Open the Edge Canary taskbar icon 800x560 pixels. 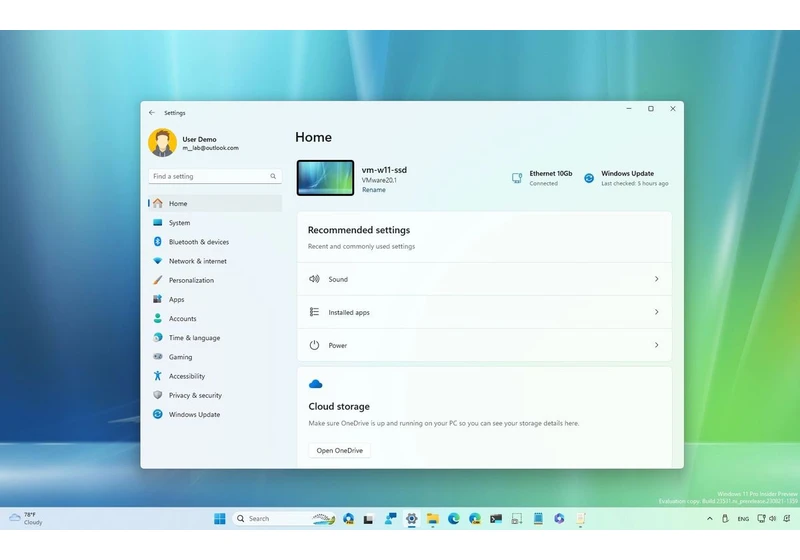click(475, 519)
